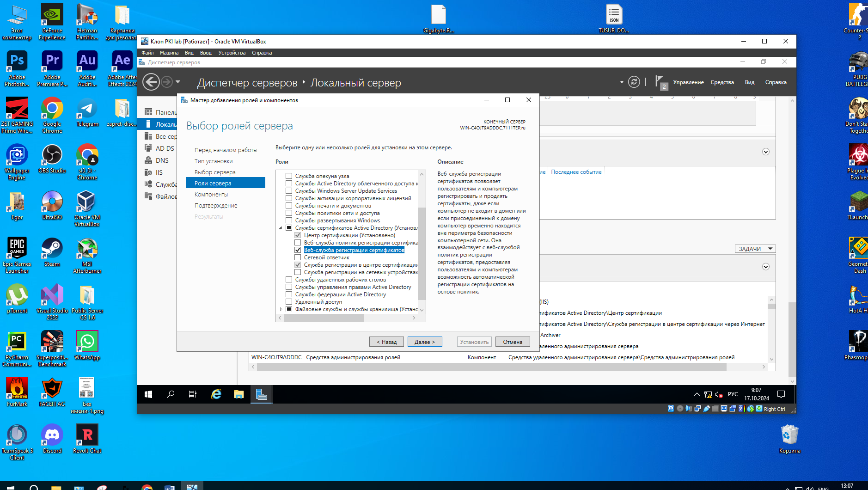Open the VM Start menu icon

coord(148,394)
